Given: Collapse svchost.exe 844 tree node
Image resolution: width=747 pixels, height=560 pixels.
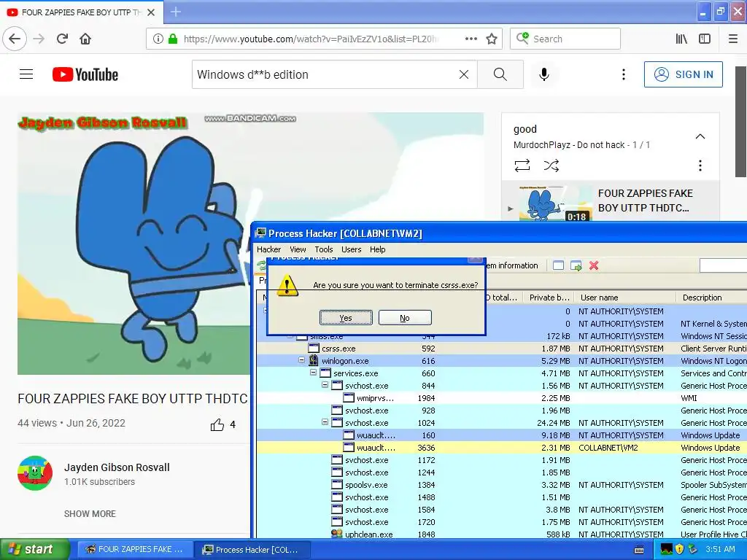Looking at the screenshot, I should pyautogui.click(x=325, y=385).
